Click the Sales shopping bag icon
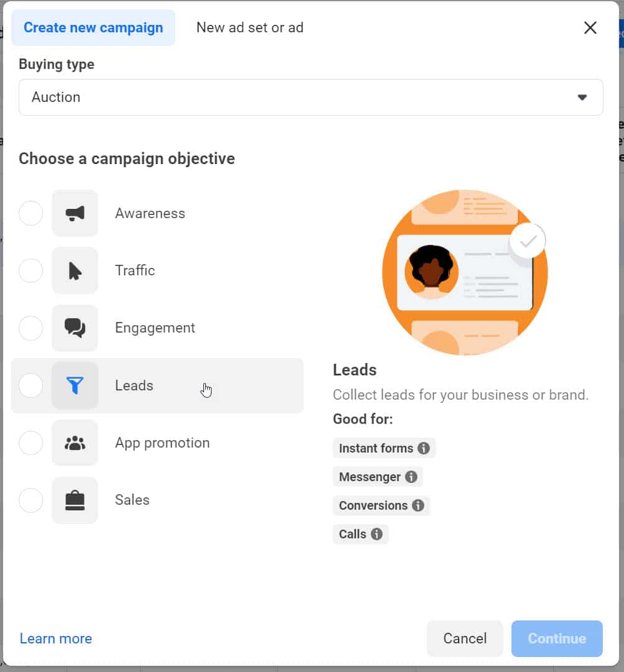The height and width of the screenshot is (672, 624). point(75,500)
